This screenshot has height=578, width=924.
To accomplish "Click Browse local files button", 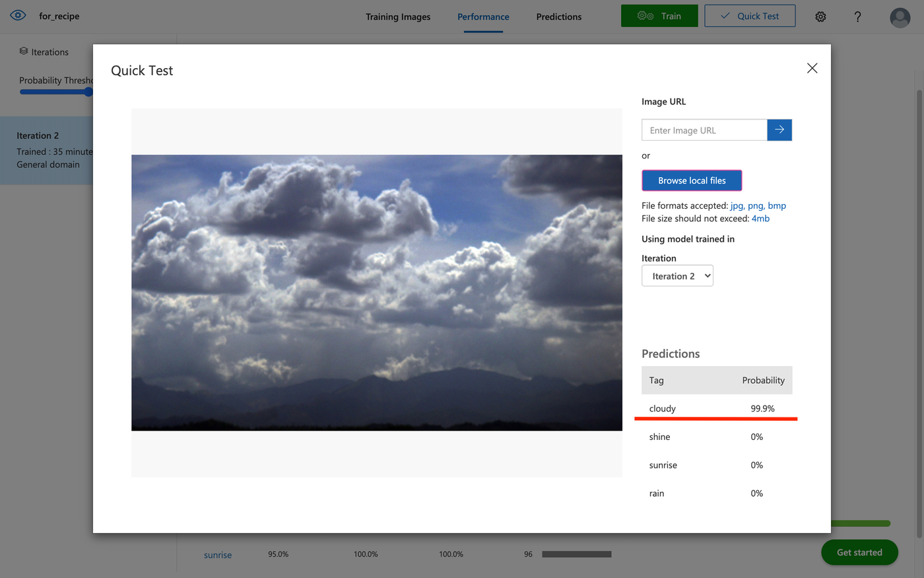I will pyautogui.click(x=692, y=180).
